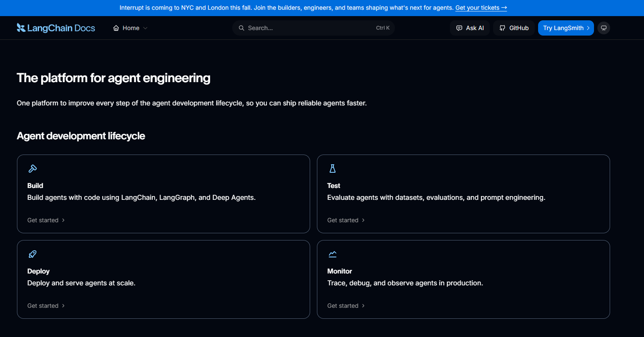This screenshot has width=644, height=337.
Task: Open the Deploy card title
Action: tap(39, 271)
